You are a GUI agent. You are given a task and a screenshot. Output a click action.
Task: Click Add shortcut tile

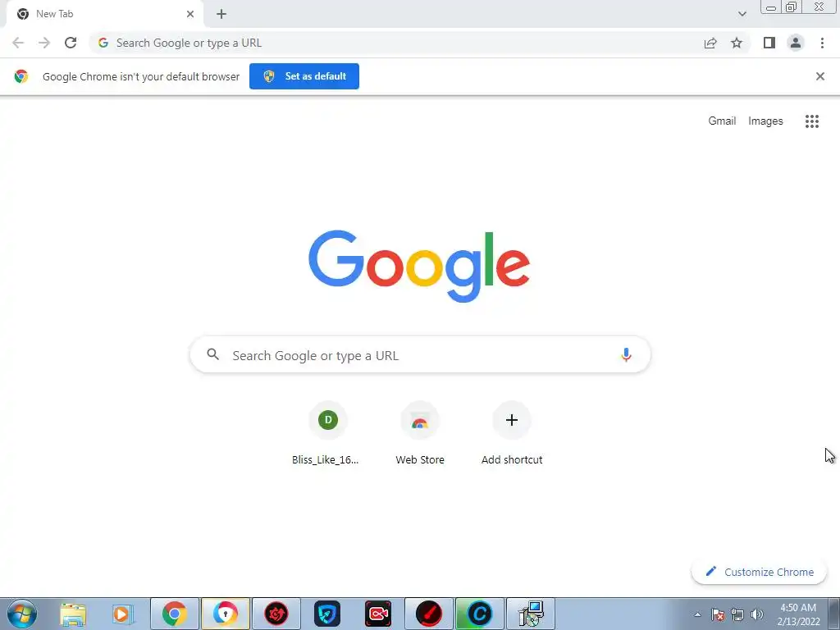(x=512, y=435)
